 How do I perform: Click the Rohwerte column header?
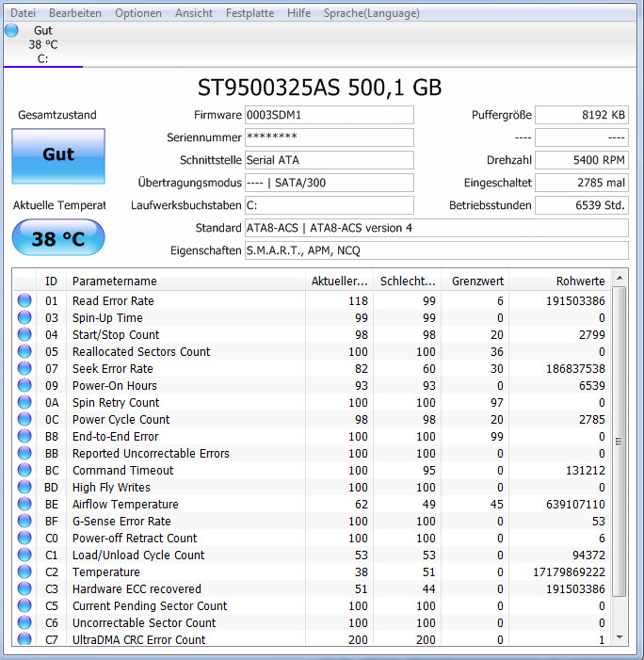(560, 281)
